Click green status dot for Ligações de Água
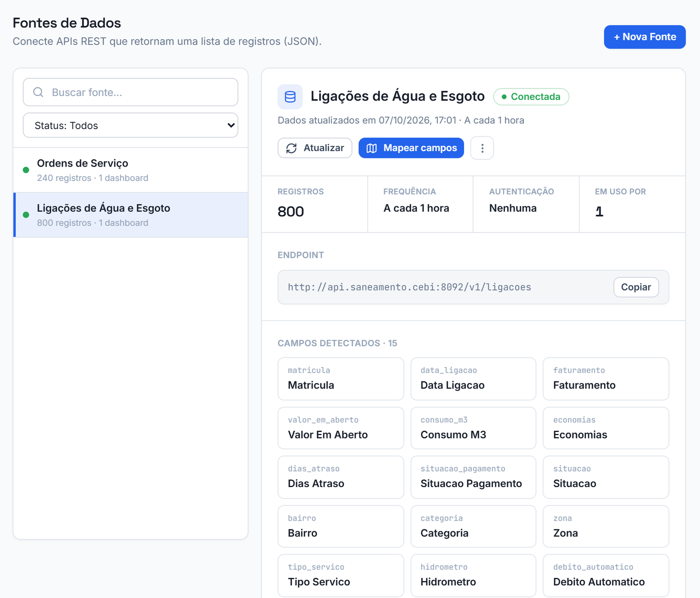This screenshot has width=700, height=598. [x=26, y=215]
